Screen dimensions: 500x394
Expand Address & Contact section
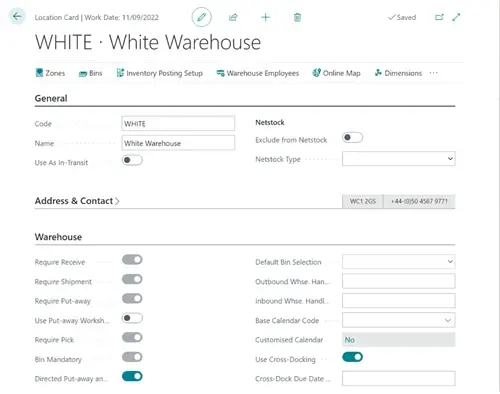[77, 201]
